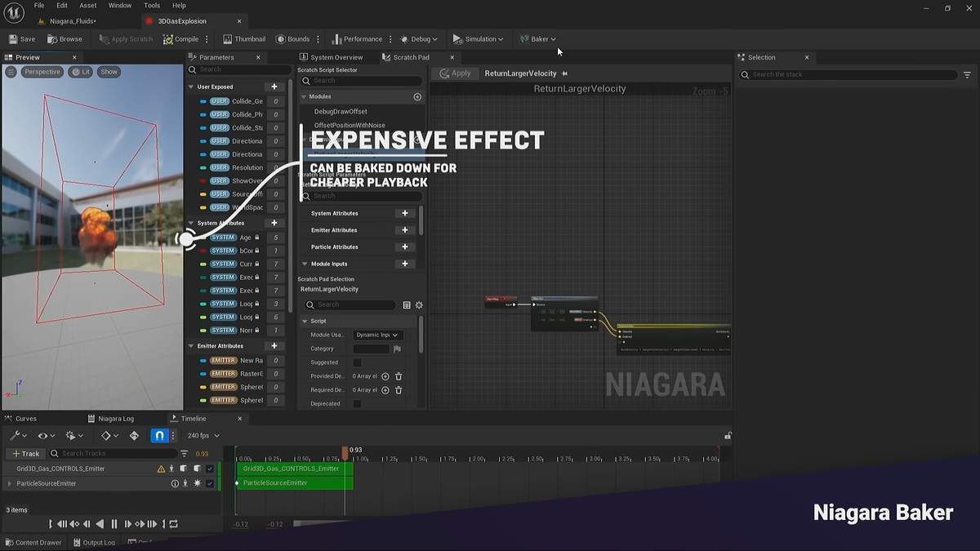The height and width of the screenshot is (551, 980).
Task: Play the timeline in reverse
Action: (100, 524)
